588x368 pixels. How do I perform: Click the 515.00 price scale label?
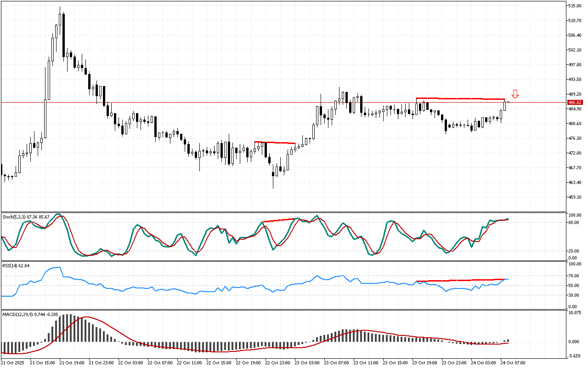574,6
